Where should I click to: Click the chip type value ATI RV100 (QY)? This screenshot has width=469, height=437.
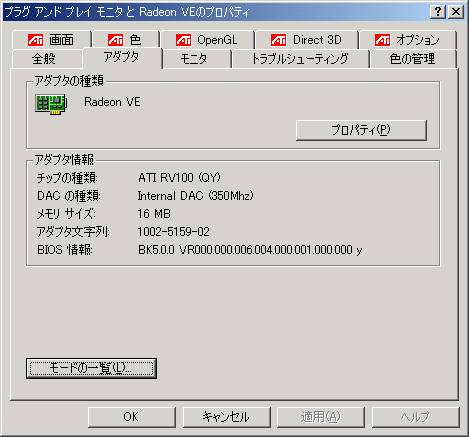pyautogui.click(x=179, y=178)
